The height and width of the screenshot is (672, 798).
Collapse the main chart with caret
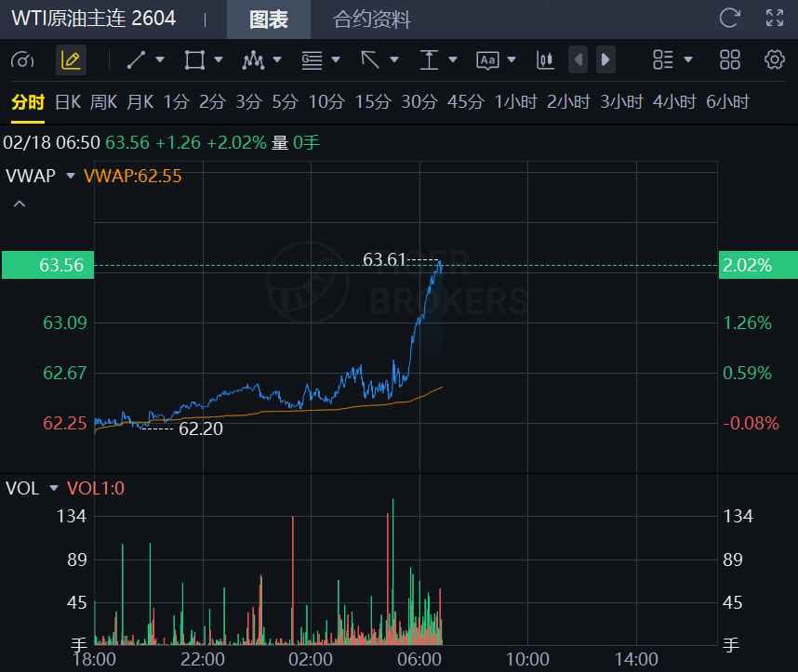[x=20, y=204]
